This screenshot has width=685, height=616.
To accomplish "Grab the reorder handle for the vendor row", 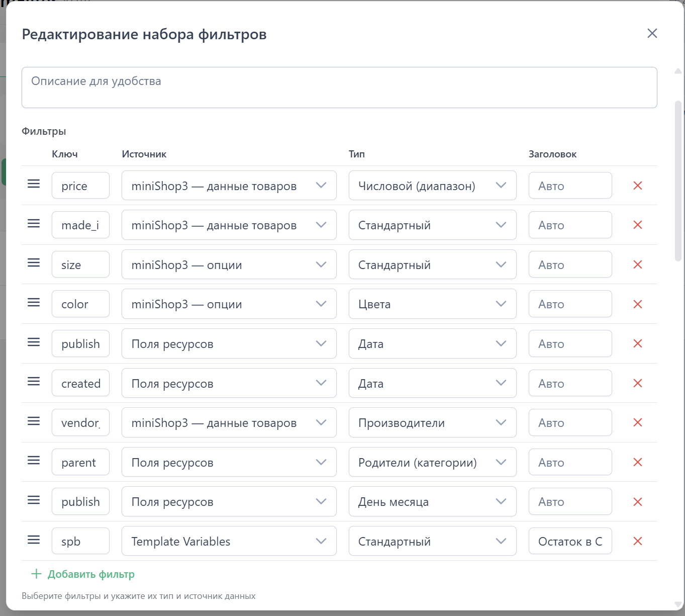I will coord(34,421).
